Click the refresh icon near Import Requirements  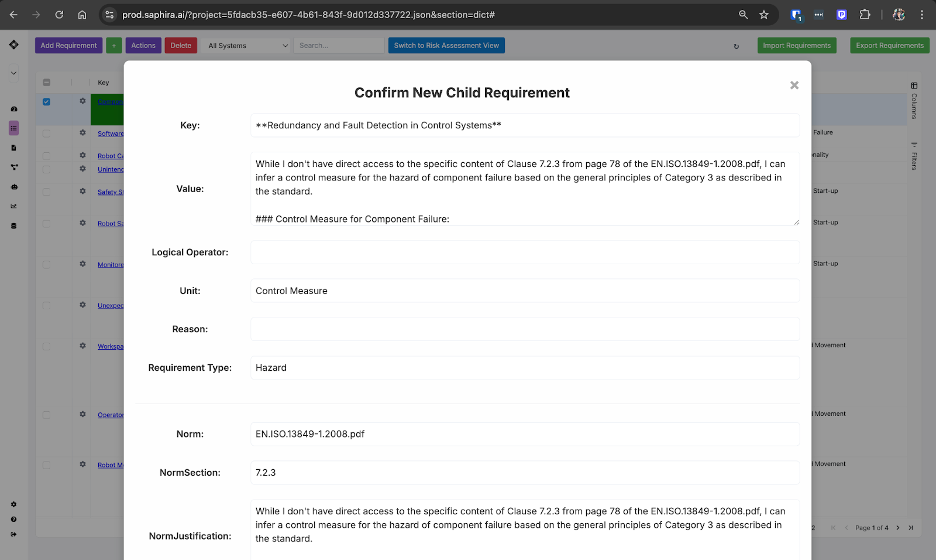[x=736, y=46]
